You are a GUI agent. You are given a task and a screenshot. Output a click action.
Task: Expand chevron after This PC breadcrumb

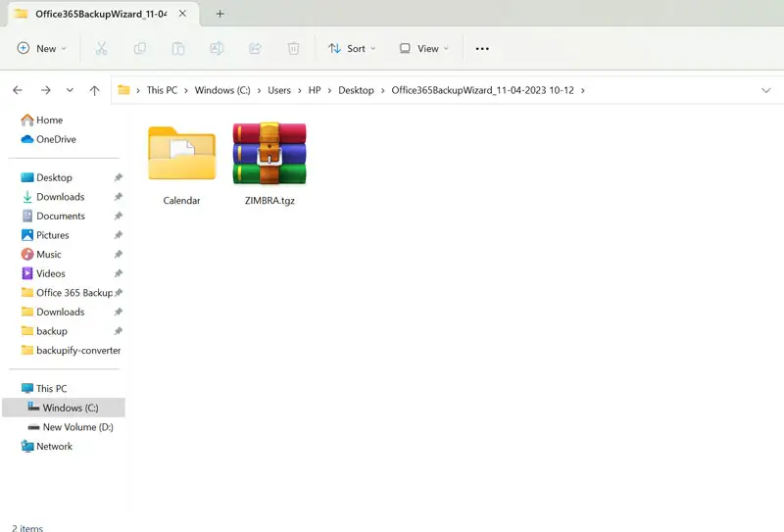point(186,90)
